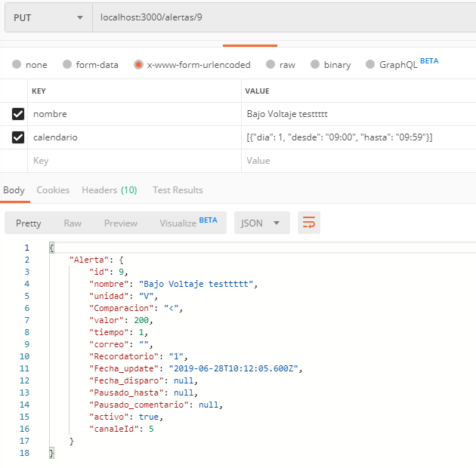Open the Visualize BETA view

point(187,223)
